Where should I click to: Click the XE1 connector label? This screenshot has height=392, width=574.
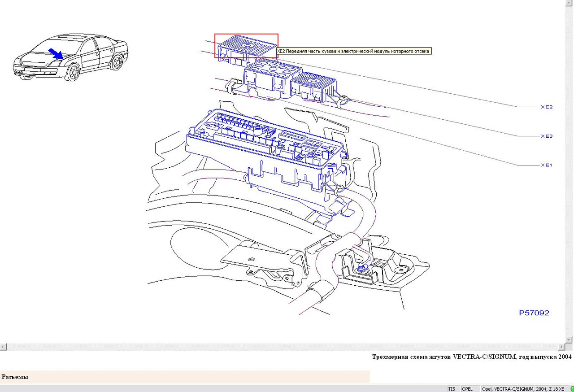tap(547, 165)
